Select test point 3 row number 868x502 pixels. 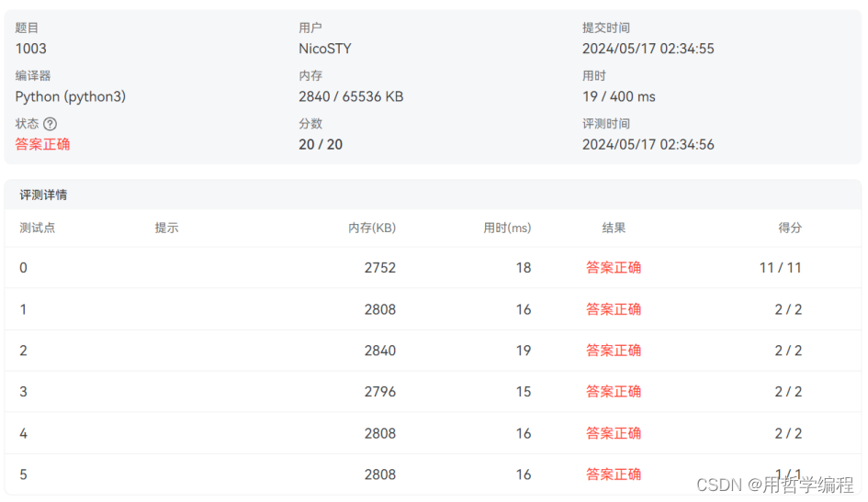click(x=23, y=392)
